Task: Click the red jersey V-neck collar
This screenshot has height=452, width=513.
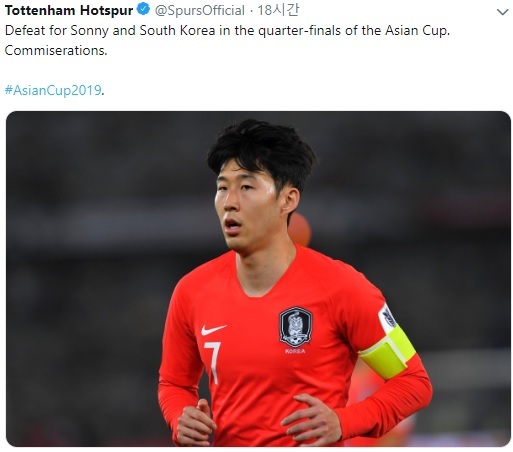Action: pos(263,277)
